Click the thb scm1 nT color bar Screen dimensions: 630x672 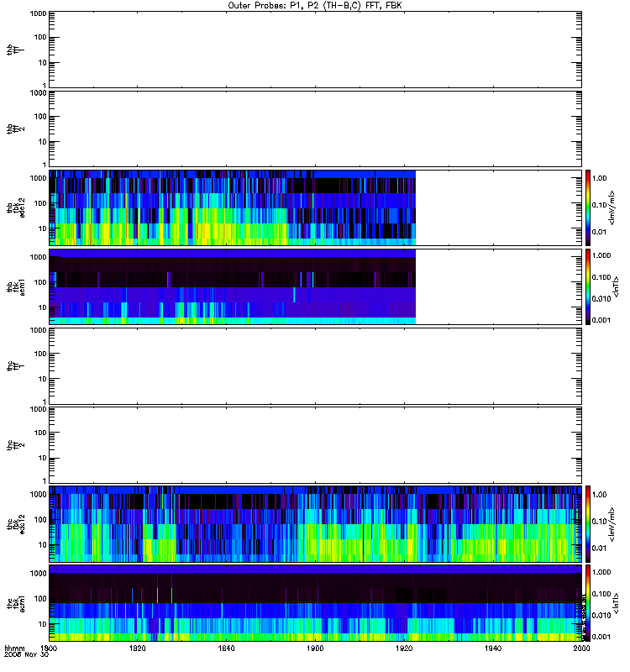coord(588,286)
